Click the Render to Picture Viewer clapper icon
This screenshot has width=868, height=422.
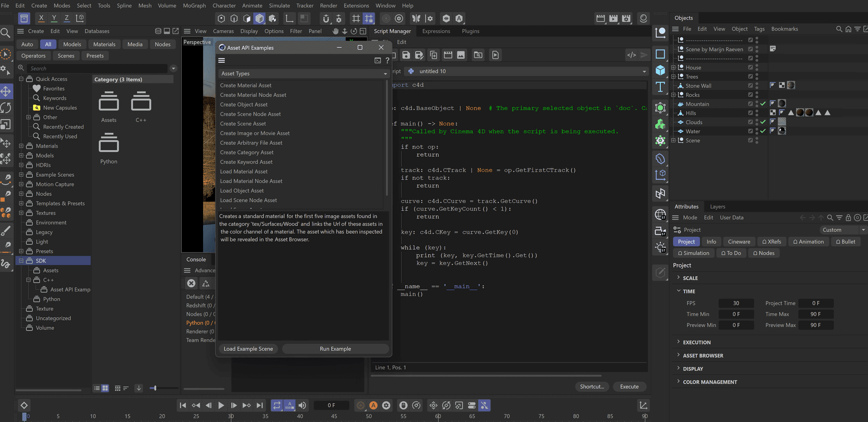pyautogui.click(x=613, y=18)
